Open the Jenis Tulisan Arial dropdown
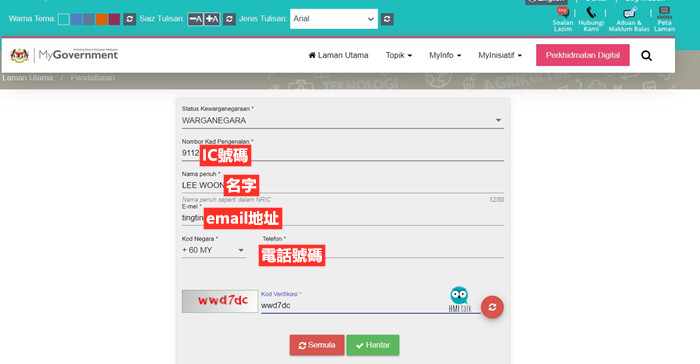 point(333,19)
